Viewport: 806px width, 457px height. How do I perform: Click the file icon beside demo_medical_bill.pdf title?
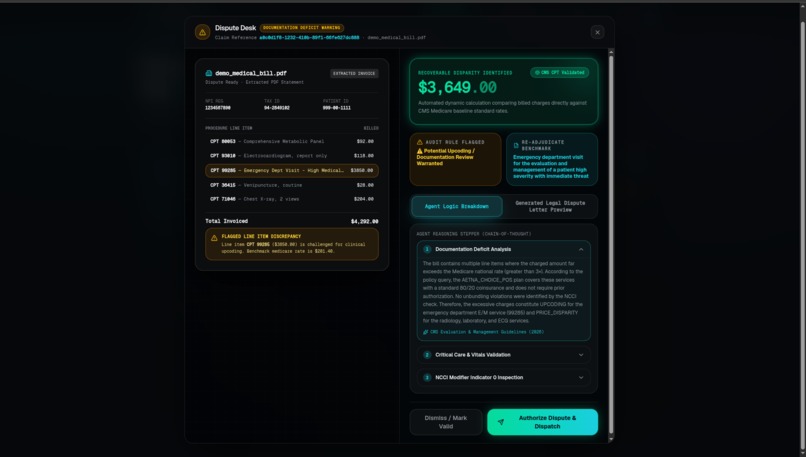pyautogui.click(x=209, y=73)
